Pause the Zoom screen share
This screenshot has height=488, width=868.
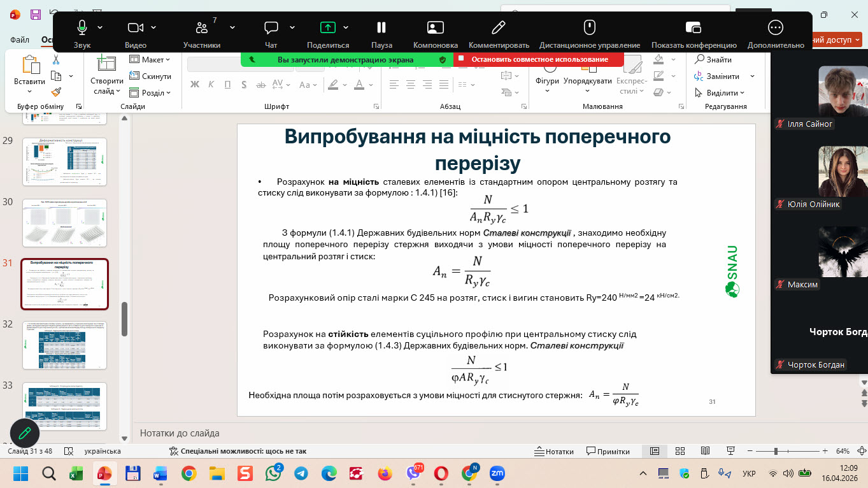coord(381,28)
